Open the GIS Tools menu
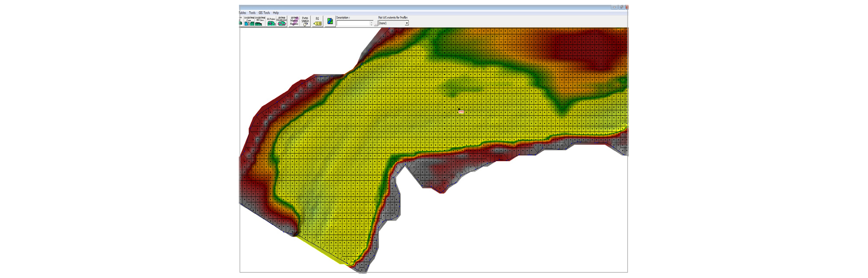868x278 pixels. pyautogui.click(x=264, y=13)
